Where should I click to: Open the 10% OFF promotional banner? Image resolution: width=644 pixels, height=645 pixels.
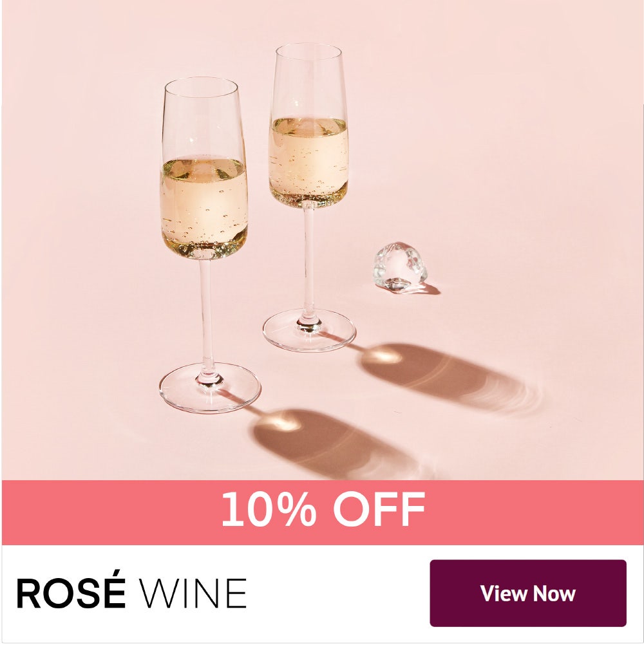click(323, 512)
